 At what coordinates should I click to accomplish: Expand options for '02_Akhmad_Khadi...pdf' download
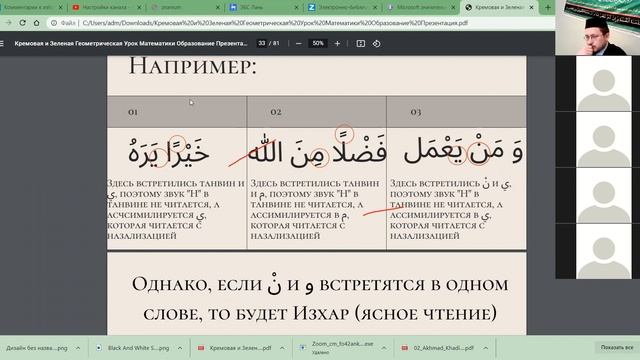486,348
